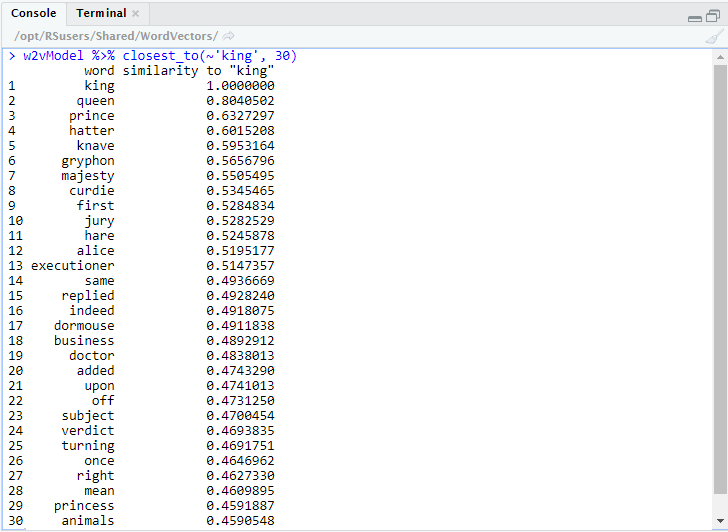The width and height of the screenshot is (728, 532).
Task: Click the word "queen" in output
Action: [95, 101]
